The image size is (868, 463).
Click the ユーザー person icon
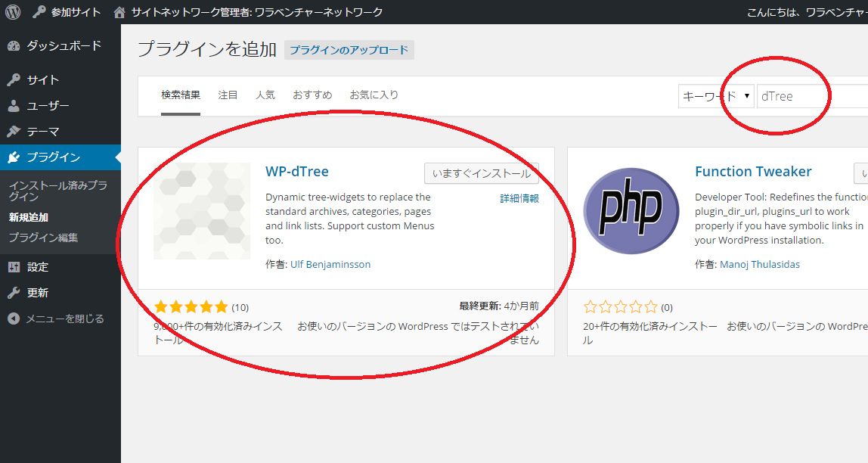(x=14, y=105)
